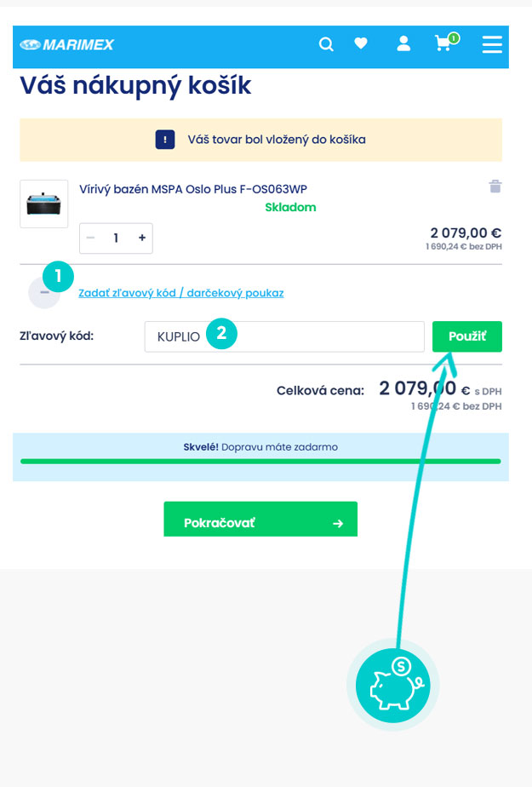
Task: Click the quantity value field
Action: point(116,238)
